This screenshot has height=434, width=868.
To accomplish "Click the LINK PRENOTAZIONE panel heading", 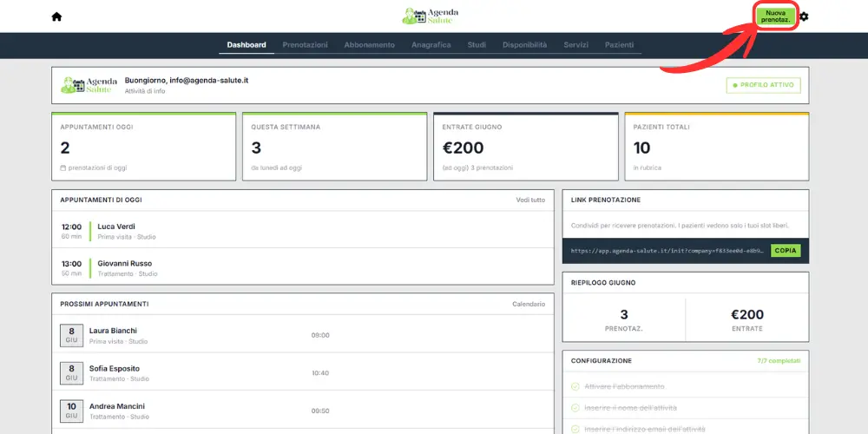I will pyautogui.click(x=606, y=200).
